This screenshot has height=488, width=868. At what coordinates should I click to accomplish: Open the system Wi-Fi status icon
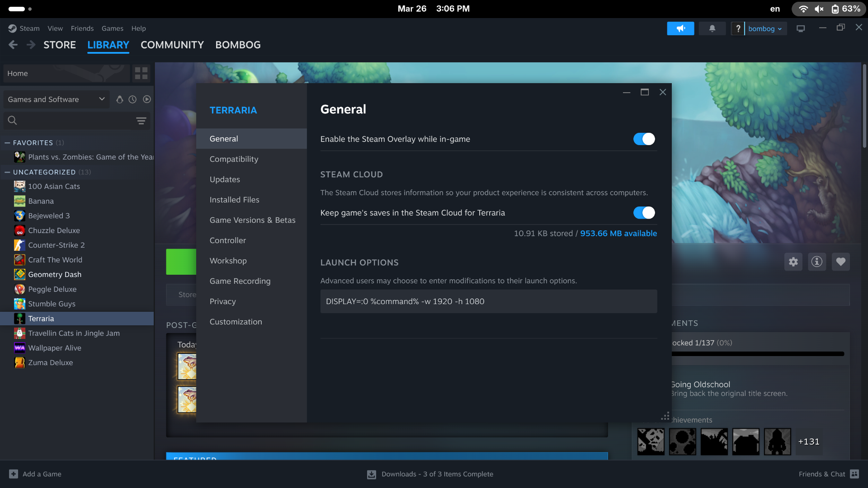[x=803, y=9]
